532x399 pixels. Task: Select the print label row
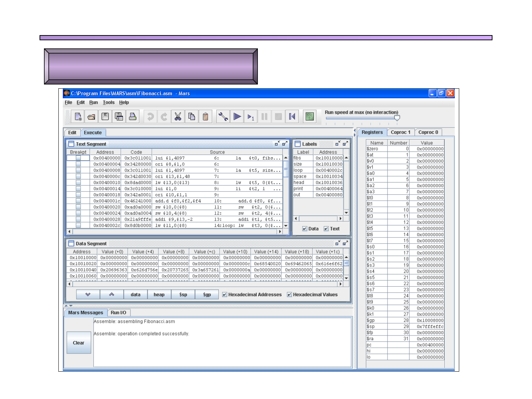tap(318, 188)
